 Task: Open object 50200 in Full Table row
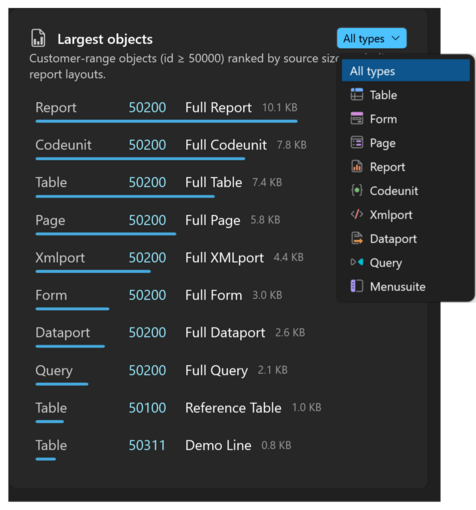click(147, 182)
